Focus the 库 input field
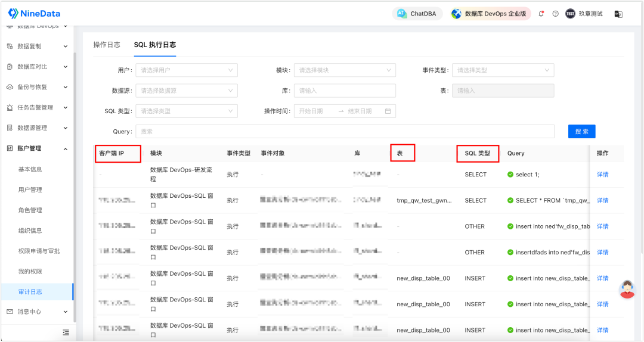The width and height of the screenshot is (644, 342). click(x=345, y=91)
